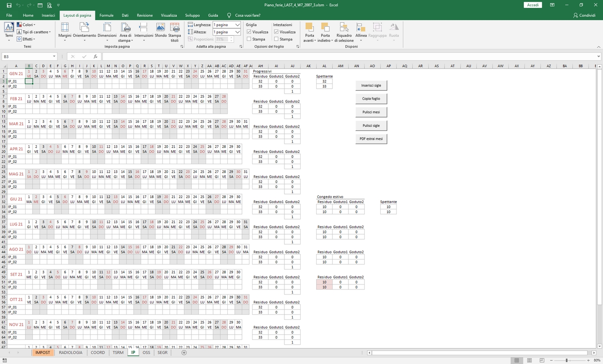The width and height of the screenshot is (603, 364).
Task: Switch to the Sviluppo tab
Action: pyautogui.click(x=193, y=15)
